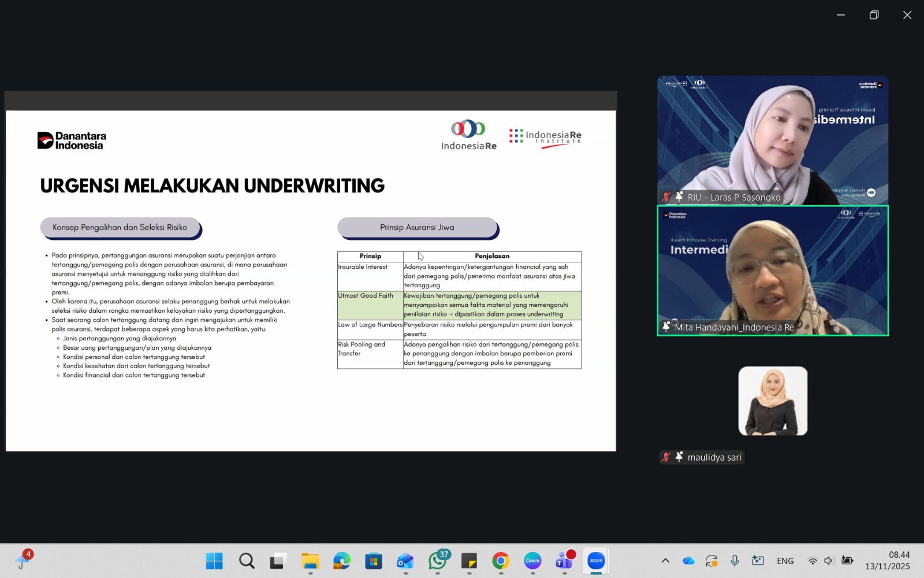Open the clock and date flyout

887,561
